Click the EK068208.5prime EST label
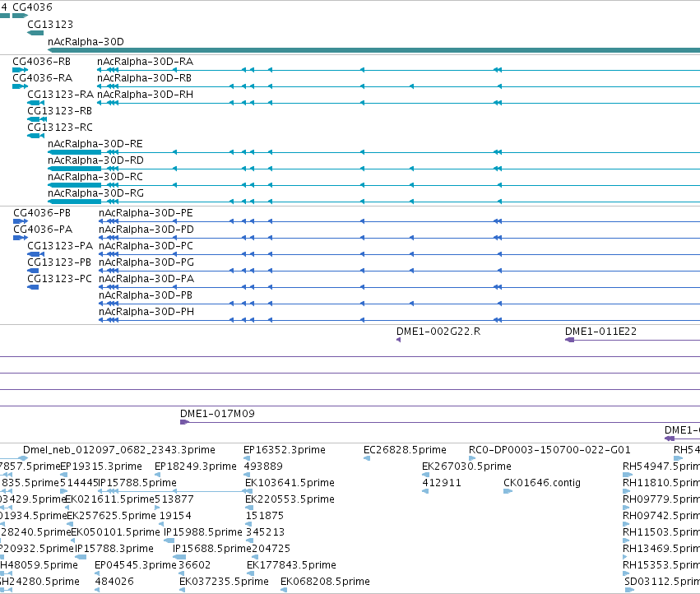Viewport: 700px width, 594px height. (325, 582)
